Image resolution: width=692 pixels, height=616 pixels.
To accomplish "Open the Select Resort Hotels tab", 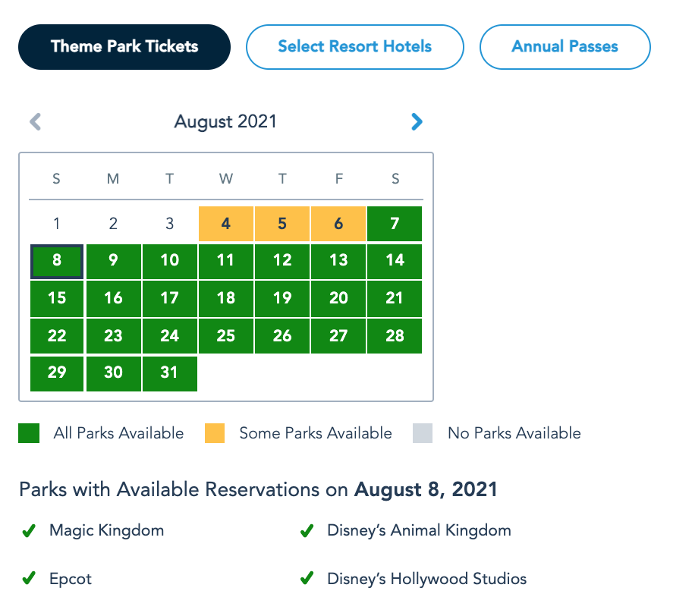I will tap(354, 47).
